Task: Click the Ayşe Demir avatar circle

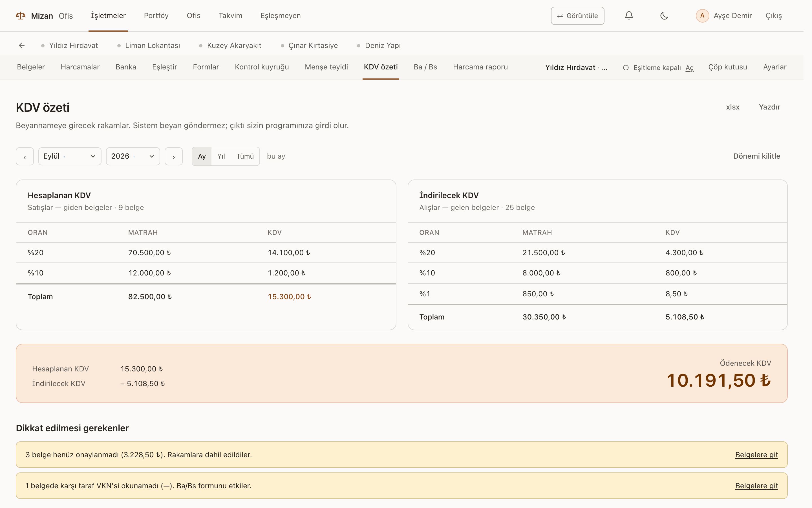Action: click(x=702, y=16)
